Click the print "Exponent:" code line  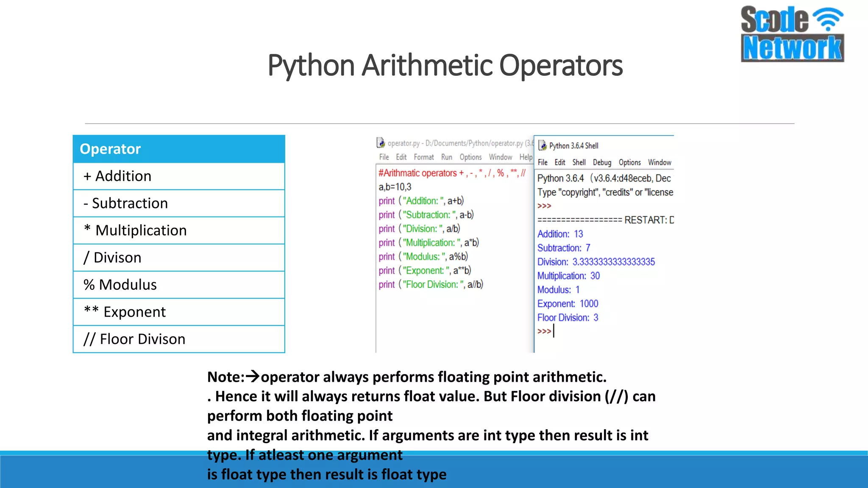click(x=425, y=271)
